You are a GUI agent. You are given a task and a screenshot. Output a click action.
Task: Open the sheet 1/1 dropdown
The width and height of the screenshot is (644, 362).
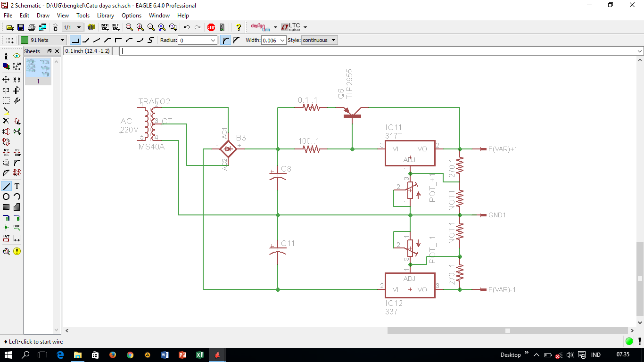72,27
